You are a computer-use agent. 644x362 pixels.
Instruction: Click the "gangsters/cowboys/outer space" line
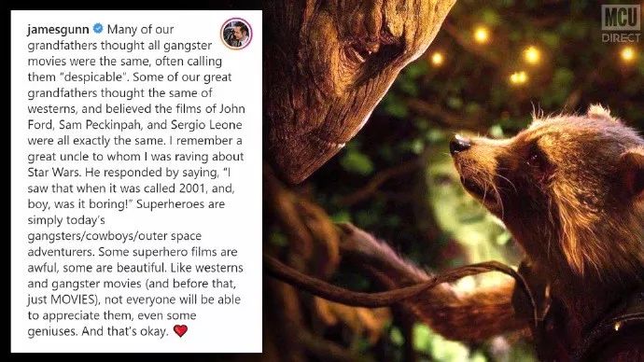click(x=115, y=236)
